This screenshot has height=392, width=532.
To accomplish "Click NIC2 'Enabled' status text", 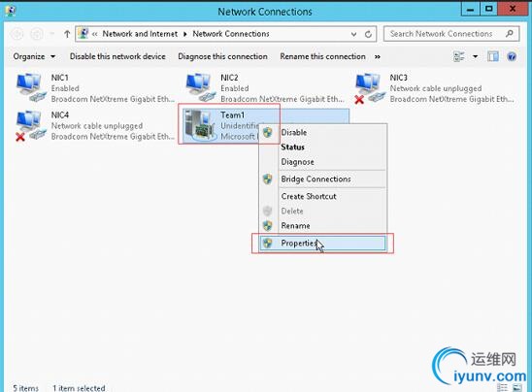I will coord(235,88).
